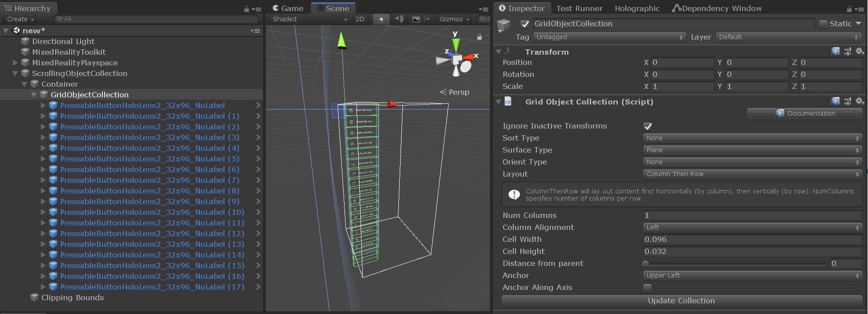Toggle the 2D view button
Screen dimensions: 868x314
point(360,19)
